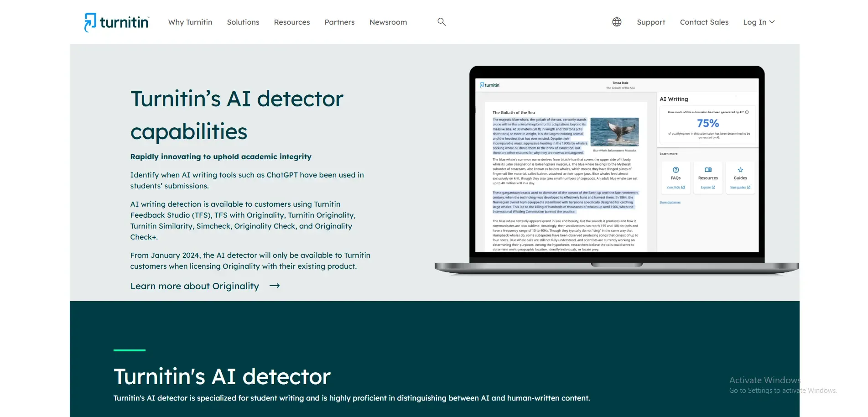The height and width of the screenshot is (417, 868).
Task: Click the FAQs question mark icon in the laptop mockup
Action: (x=676, y=170)
